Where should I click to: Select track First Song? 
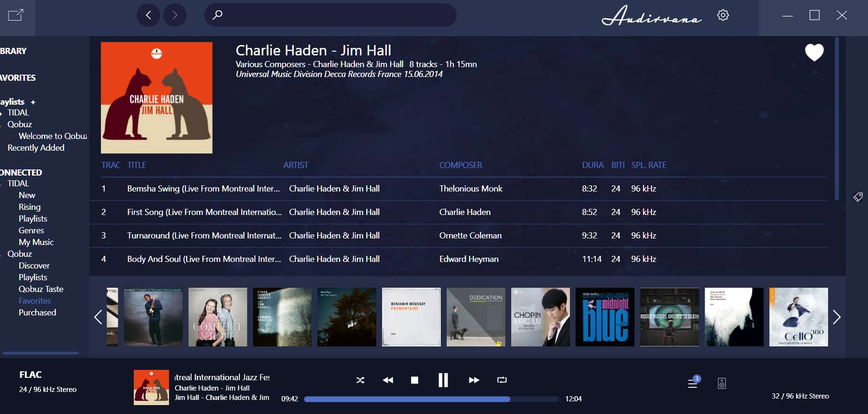click(x=204, y=212)
